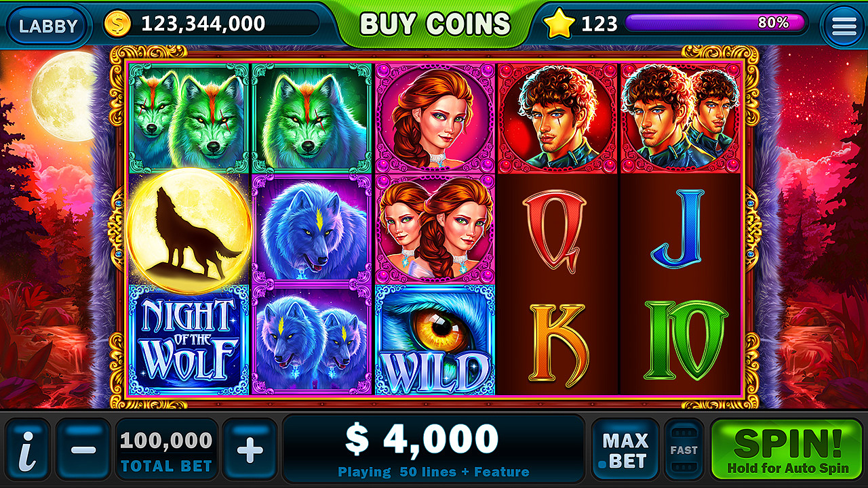Return to the LABBY lobby
Screen dimensions: 868x488
pos(48,26)
